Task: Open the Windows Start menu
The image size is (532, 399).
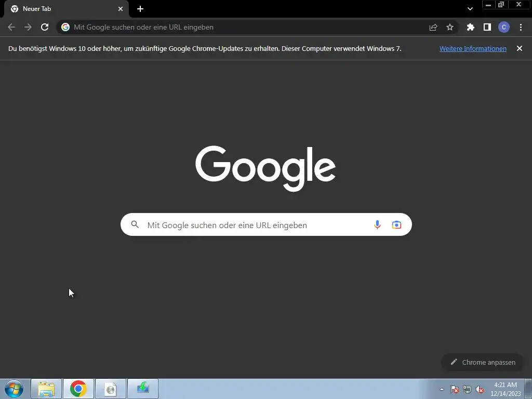Action: point(14,389)
